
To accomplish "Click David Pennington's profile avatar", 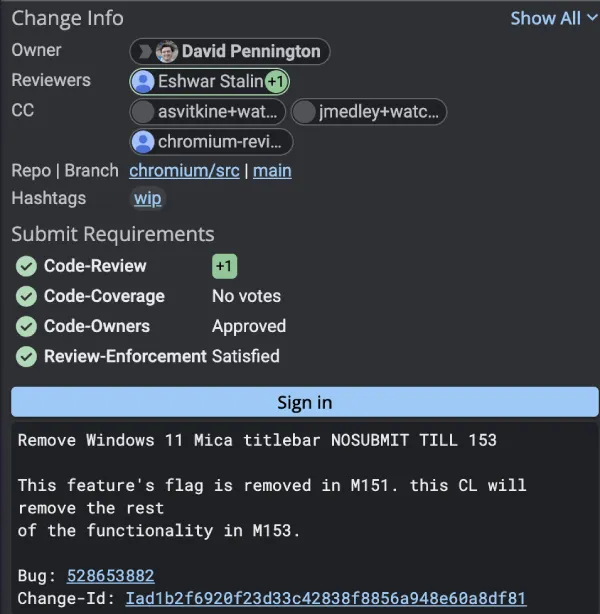I will (166, 51).
